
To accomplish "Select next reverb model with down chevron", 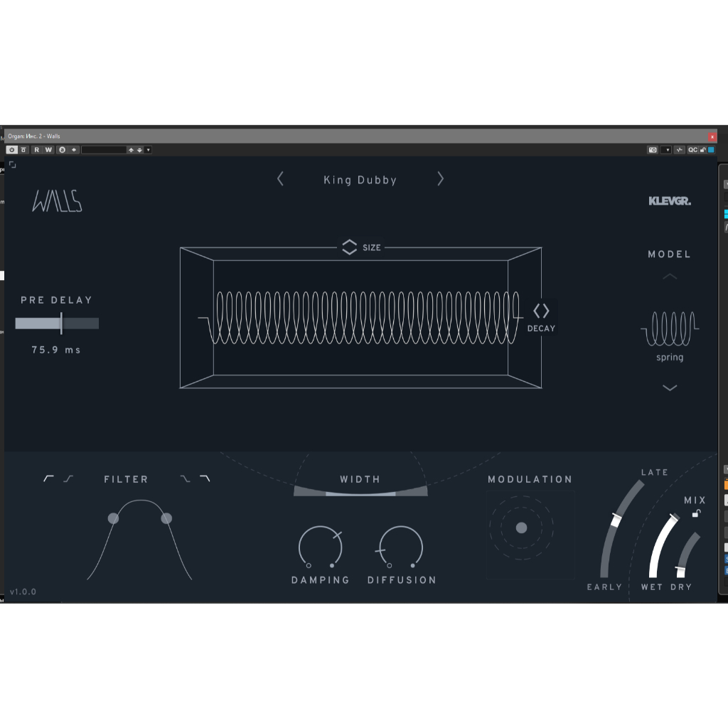I will pos(670,387).
